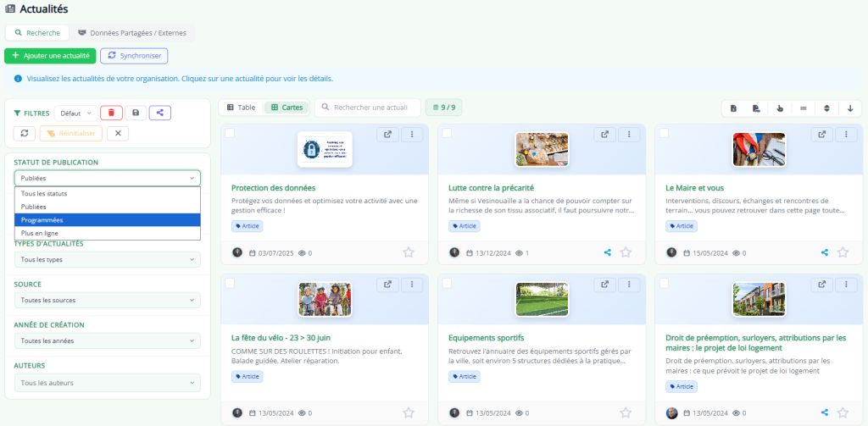The image size is (868, 426).
Task: Select the Plus en ligne status option
Action: click(x=108, y=234)
